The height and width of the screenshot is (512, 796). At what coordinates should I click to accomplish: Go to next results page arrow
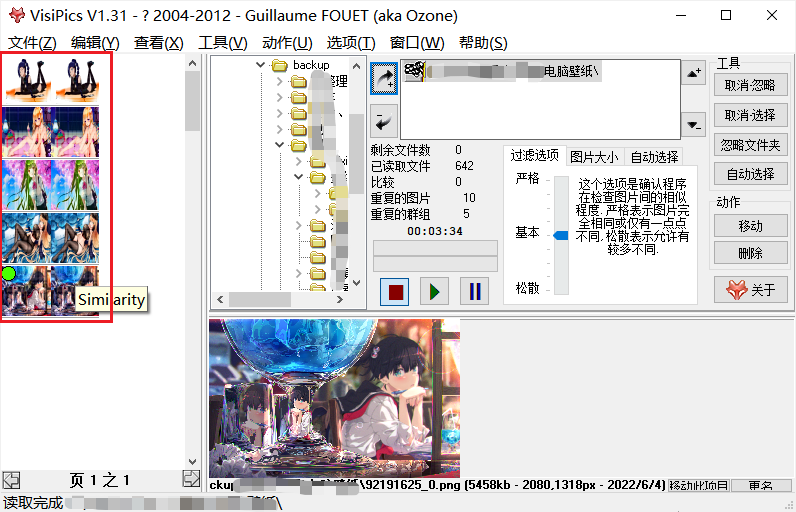pyautogui.click(x=191, y=479)
